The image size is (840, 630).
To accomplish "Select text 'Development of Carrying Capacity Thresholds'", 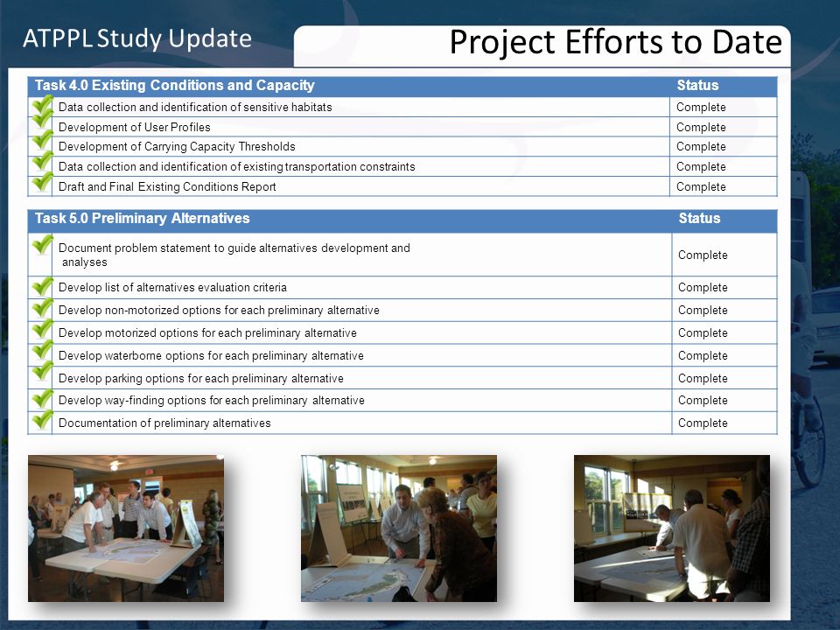I will (177, 147).
